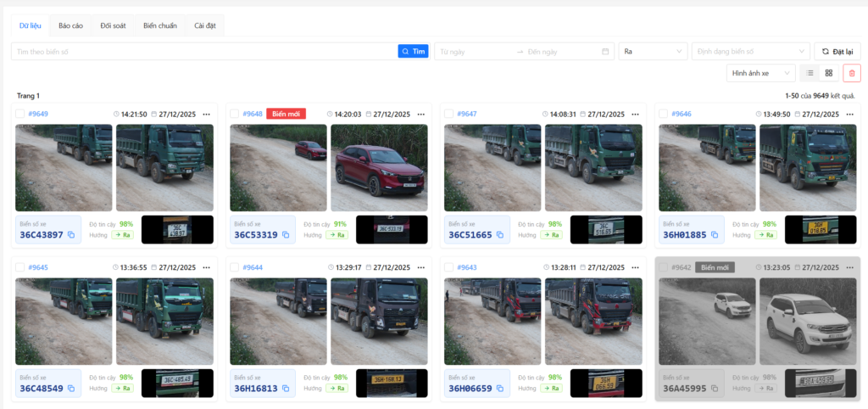Open close-up photo of red car #9648

tap(379, 168)
